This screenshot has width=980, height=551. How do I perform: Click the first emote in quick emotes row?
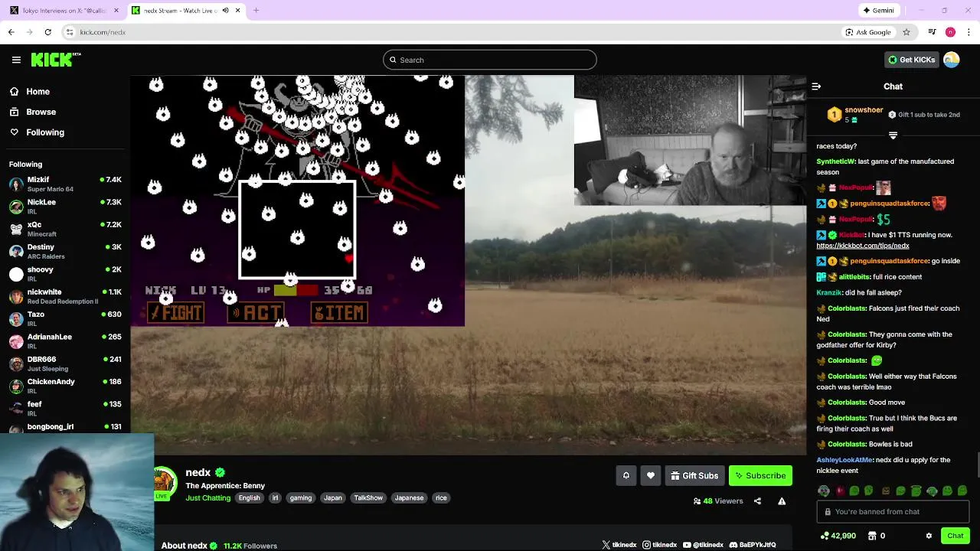click(x=824, y=491)
